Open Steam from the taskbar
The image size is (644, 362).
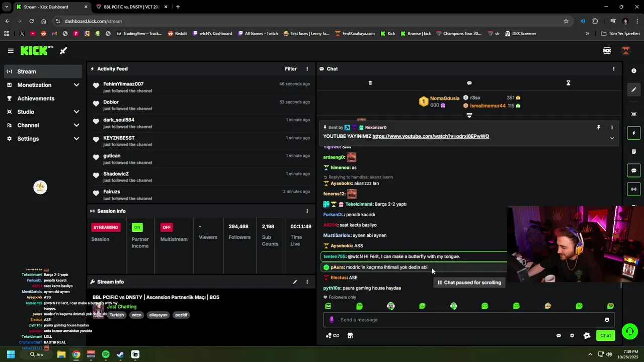[x=120, y=354]
